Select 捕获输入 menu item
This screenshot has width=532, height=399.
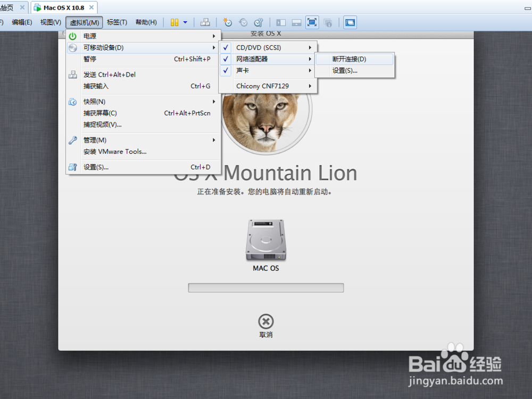pos(144,86)
